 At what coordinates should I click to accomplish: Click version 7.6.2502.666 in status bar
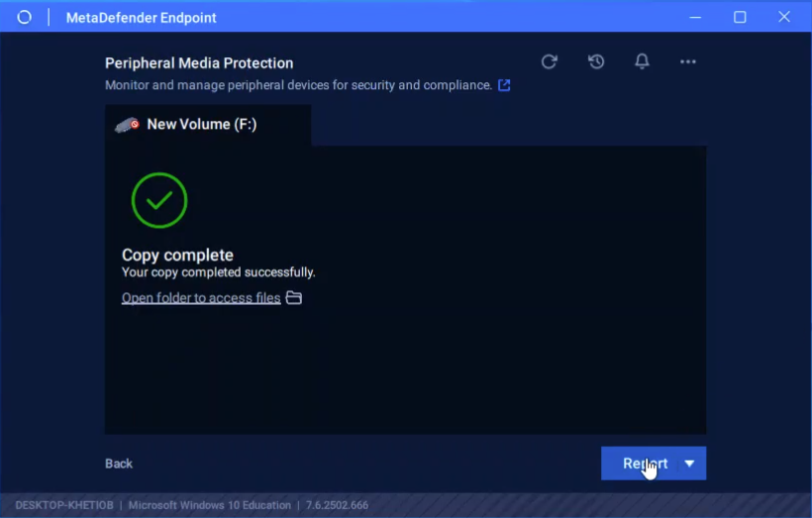pyautogui.click(x=337, y=505)
